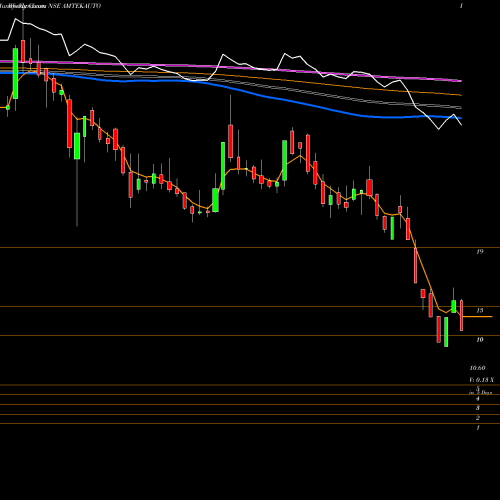Select the volume scale label 3

(478, 408)
